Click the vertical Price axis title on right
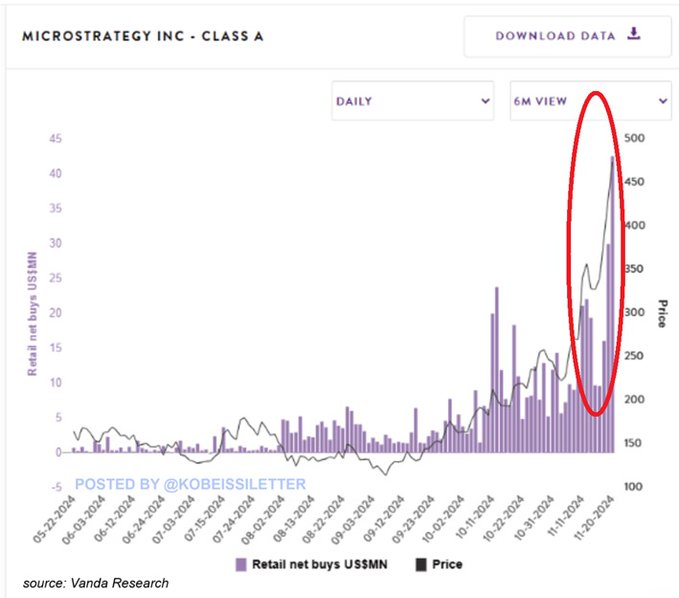The height and width of the screenshot is (598, 679). [x=662, y=313]
